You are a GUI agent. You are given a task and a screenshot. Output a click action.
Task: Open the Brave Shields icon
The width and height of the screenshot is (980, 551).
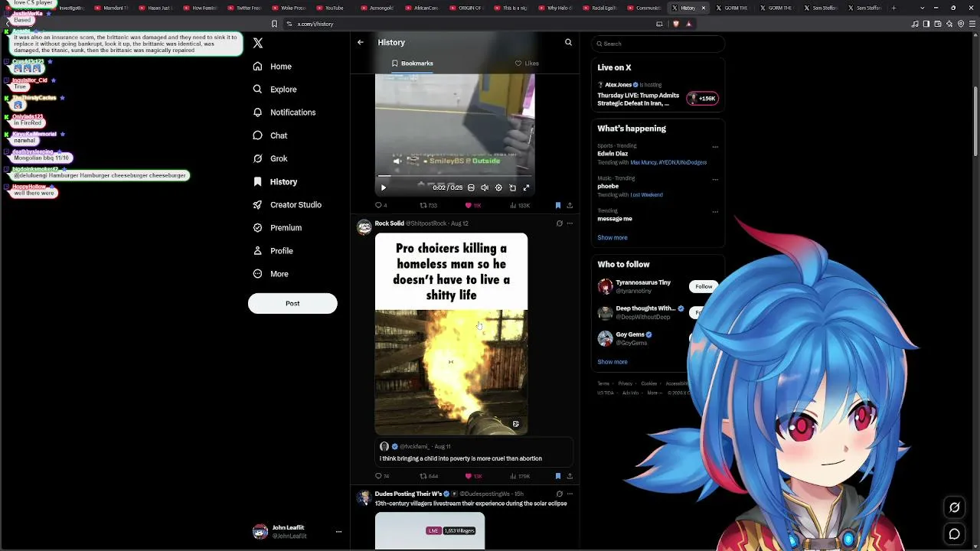coord(675,24)
